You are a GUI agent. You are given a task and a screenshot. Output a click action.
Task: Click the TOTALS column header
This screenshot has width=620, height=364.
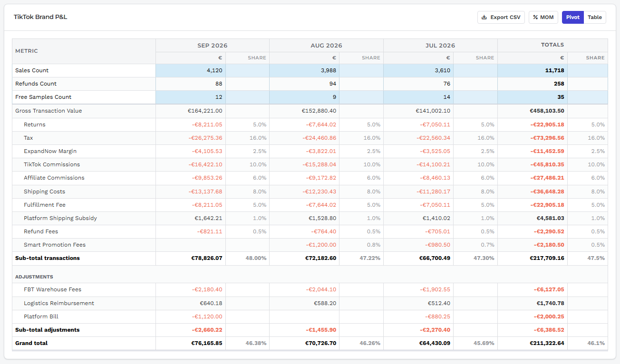[552, 45]
